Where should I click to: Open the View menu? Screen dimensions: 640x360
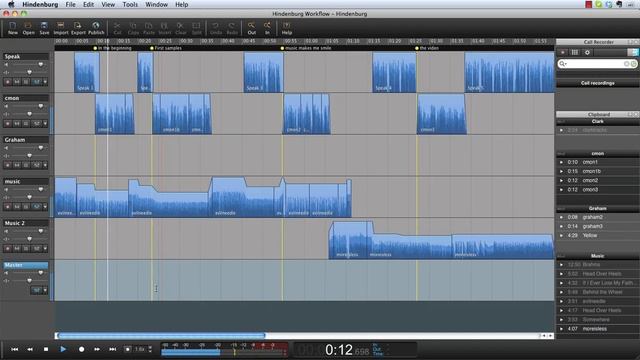108,4
